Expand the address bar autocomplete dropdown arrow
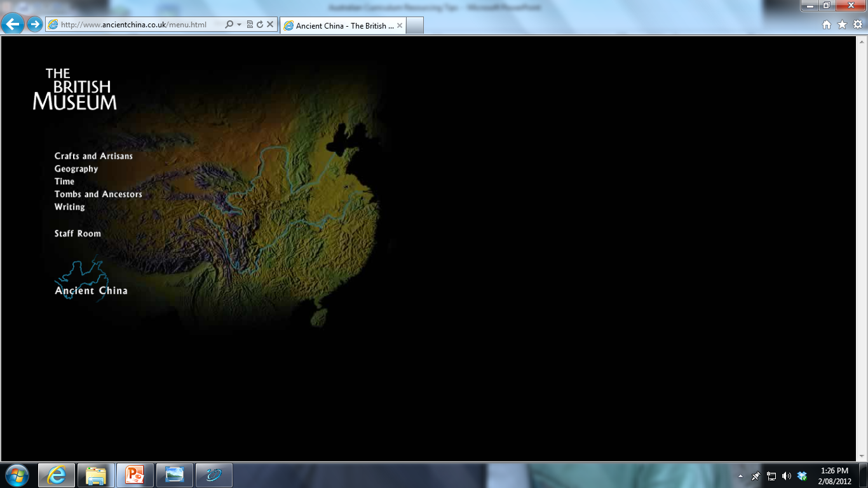 [239, 25]
